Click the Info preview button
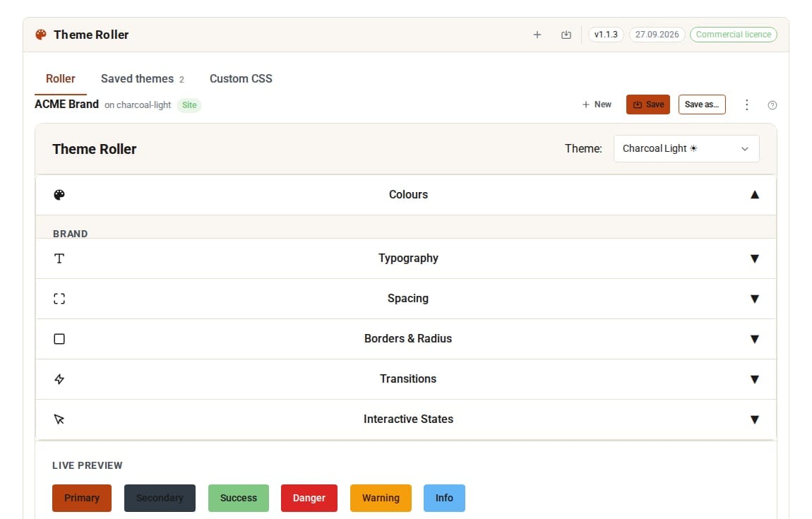 click(444, 498)
